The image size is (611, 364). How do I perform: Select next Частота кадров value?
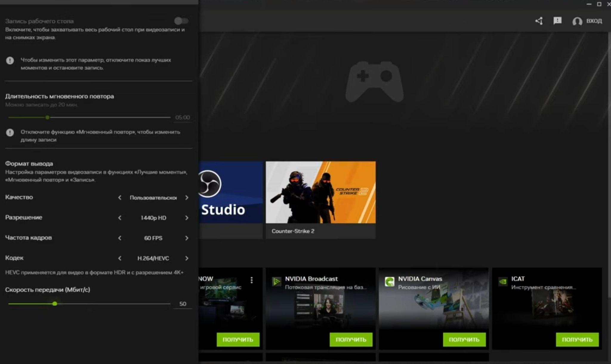187,238
